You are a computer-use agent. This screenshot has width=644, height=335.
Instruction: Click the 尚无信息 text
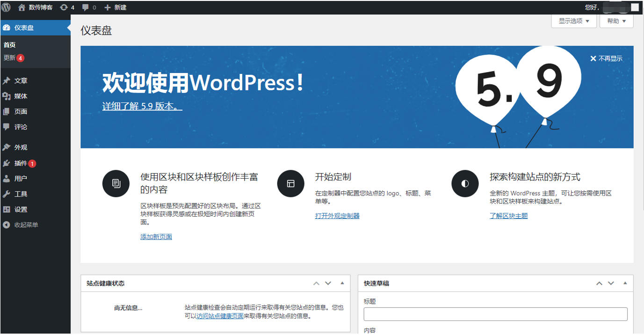tap(128, 308)
